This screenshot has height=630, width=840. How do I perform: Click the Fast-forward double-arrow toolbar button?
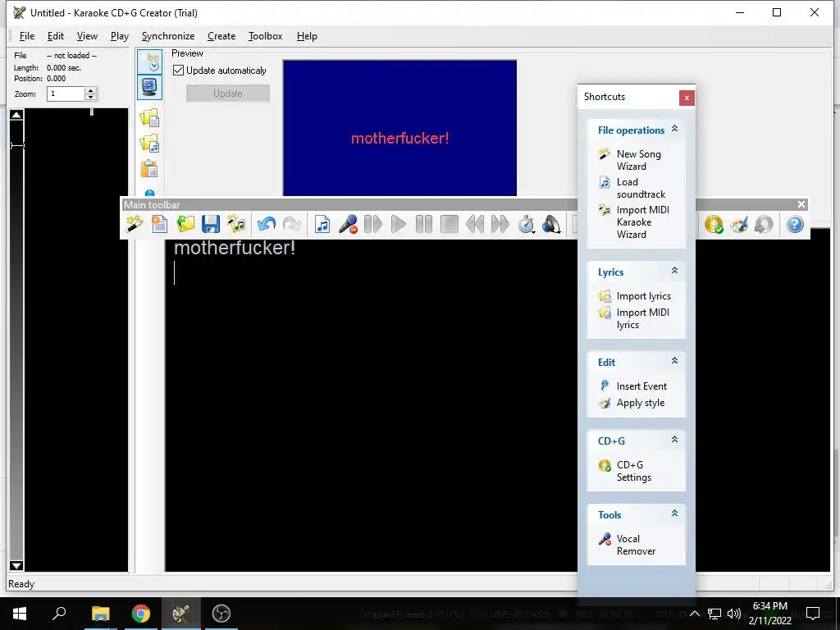point(500,224)
